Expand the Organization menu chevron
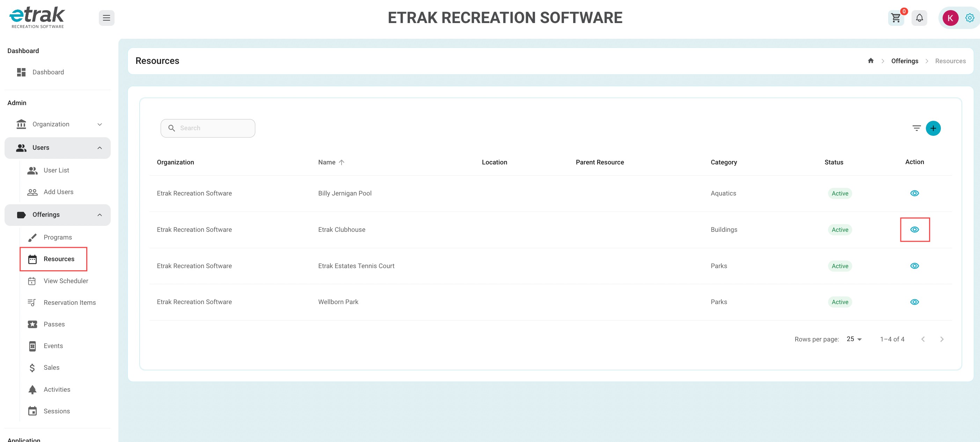980x442 pixels. [100, 124]
